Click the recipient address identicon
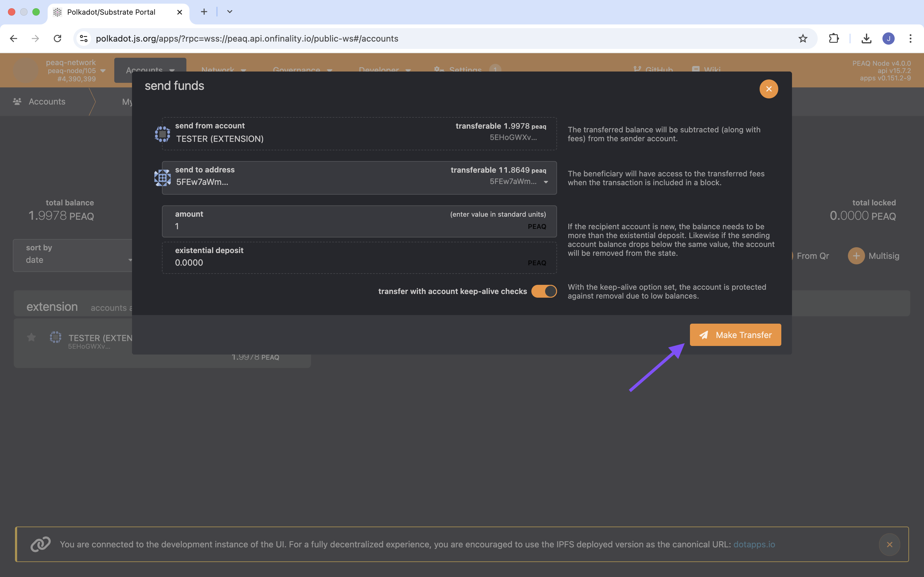This screenshot has height=577, width=924. pyautogui.click(x=162, y=178)
